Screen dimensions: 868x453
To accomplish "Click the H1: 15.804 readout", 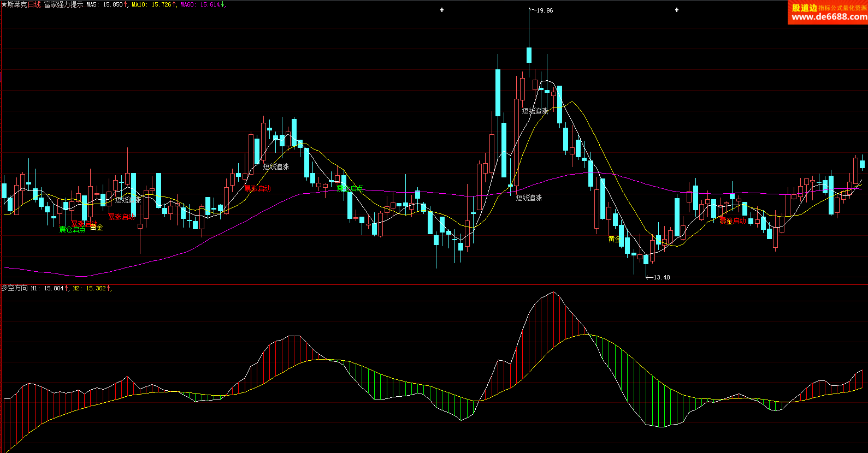I will pyautogui.click(x=48, y=288).
